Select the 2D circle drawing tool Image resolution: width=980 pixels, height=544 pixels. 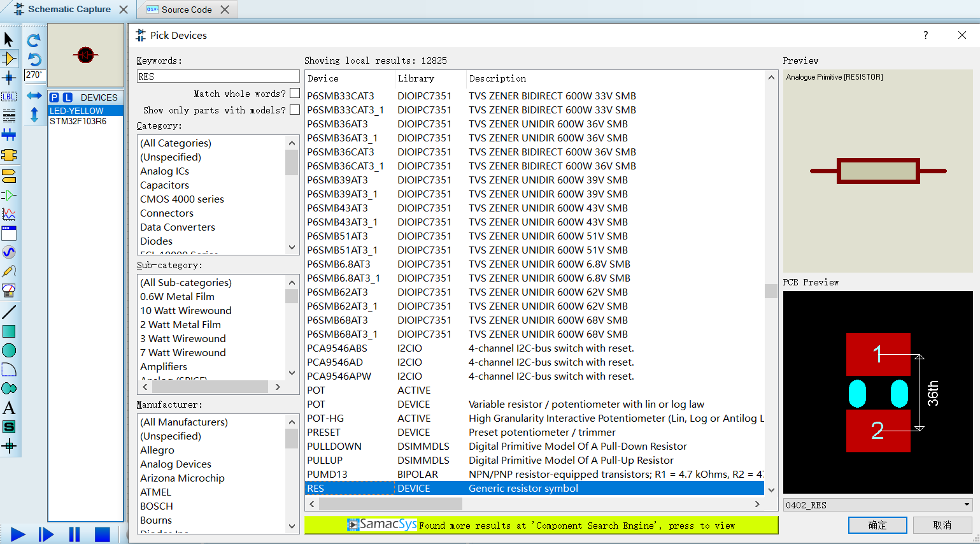[9, 350]
